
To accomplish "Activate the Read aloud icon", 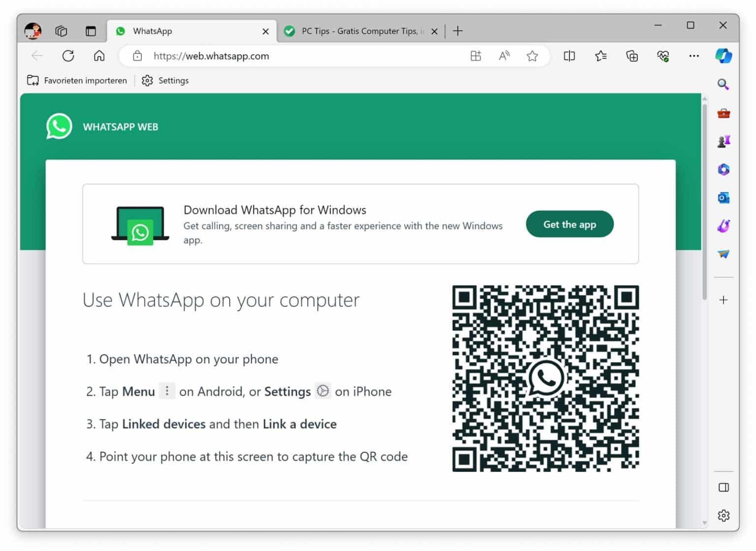I will click(504, 56).
